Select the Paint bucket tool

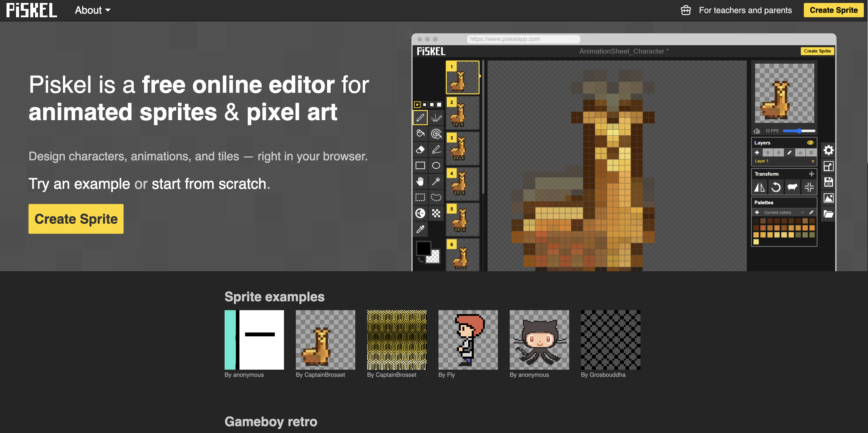pos(420,134)
